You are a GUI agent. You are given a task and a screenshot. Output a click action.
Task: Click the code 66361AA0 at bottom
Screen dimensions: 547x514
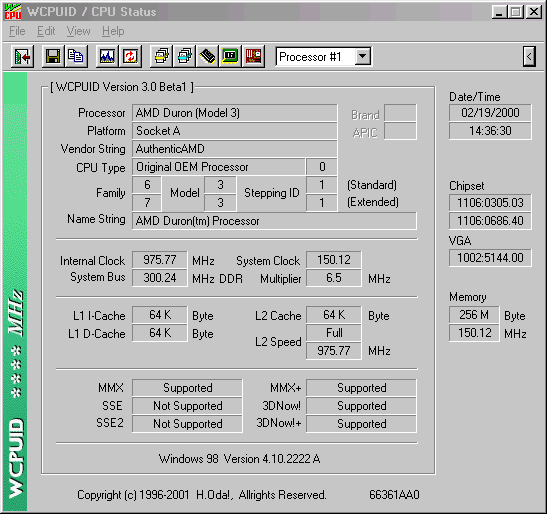pos(394,495)
